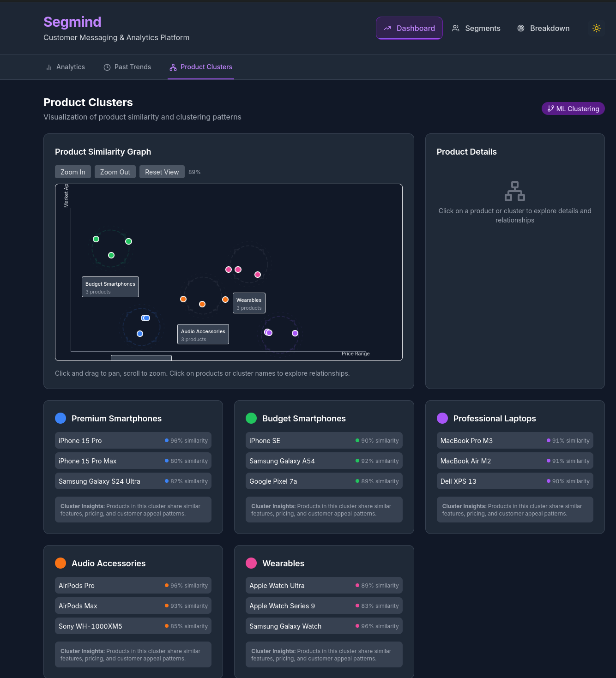The image size is (616, 678).
Task: Go to the Segments page
Action: [476, 28]
